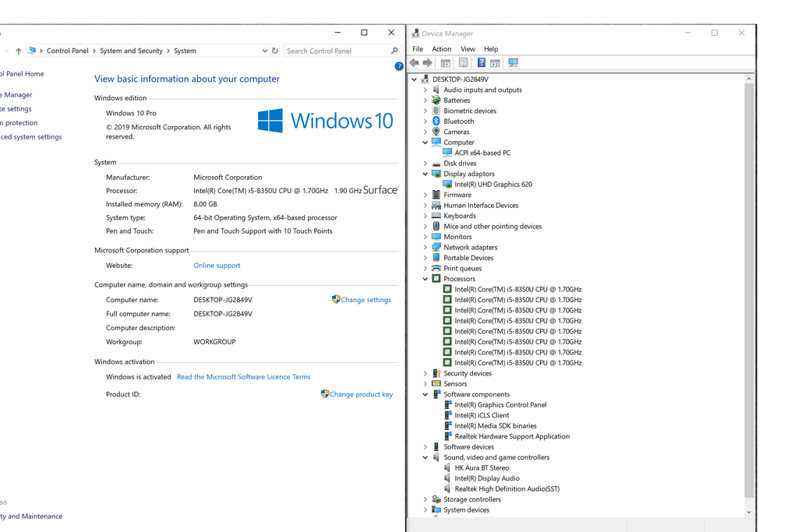Viewport: 798px width, 532px height.
Task: Select HK Aura BT Stereo device
Action: (482, 468)
